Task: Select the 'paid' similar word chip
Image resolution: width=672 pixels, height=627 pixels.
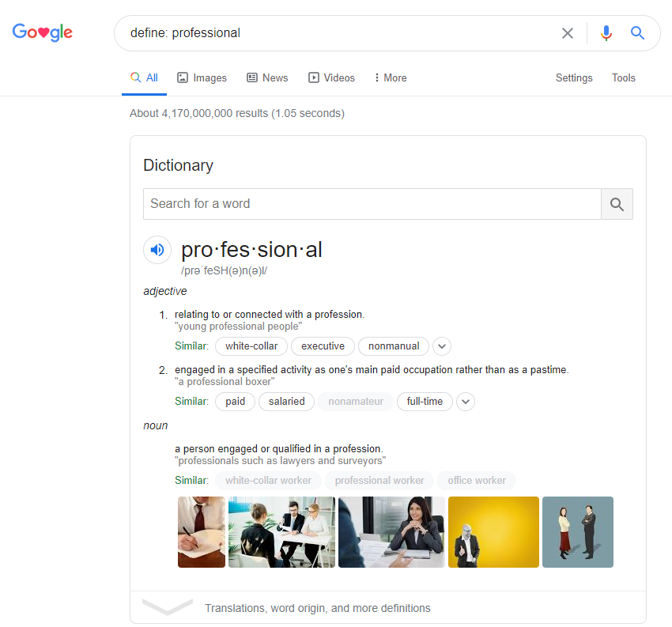Action: tap(235, 402)
